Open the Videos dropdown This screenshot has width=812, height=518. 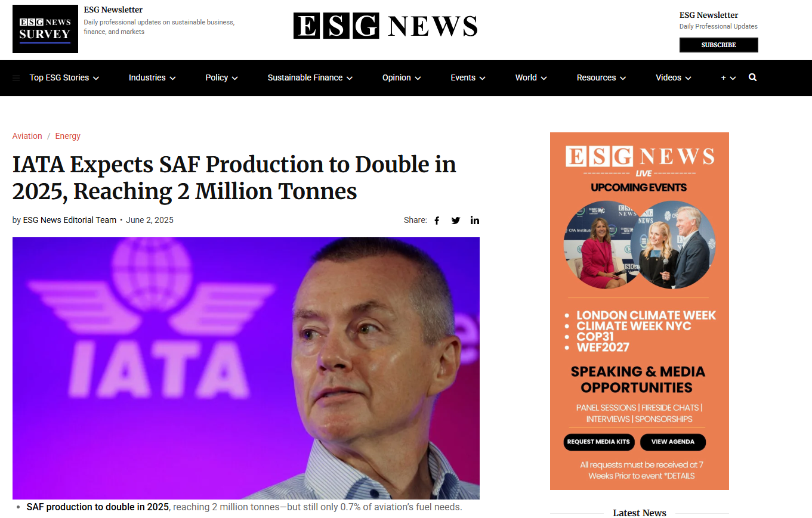674,77
